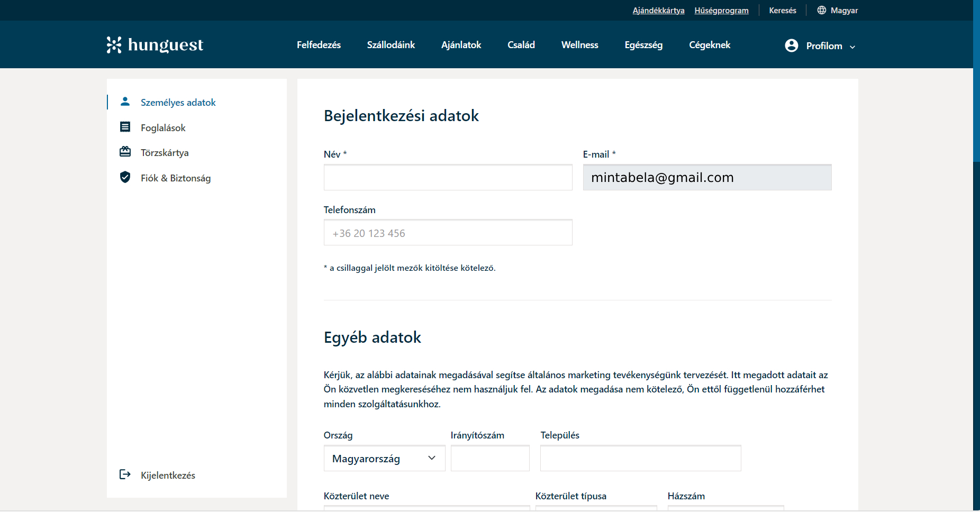The width and height of the screenshot is (980, 512).
Task: Click the Házszám label
Action: click(686, 496)
